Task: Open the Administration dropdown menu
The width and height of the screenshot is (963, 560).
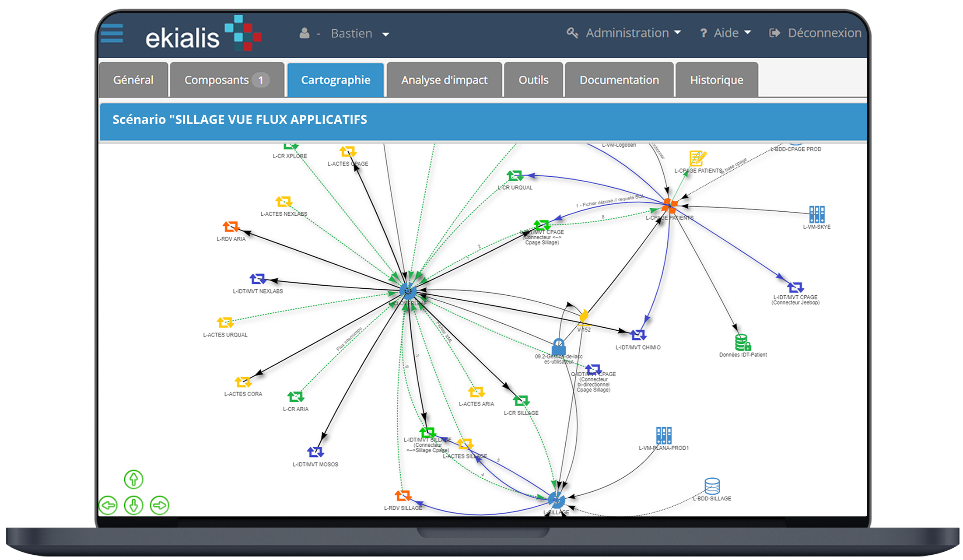Action: (x=624, y=33)
